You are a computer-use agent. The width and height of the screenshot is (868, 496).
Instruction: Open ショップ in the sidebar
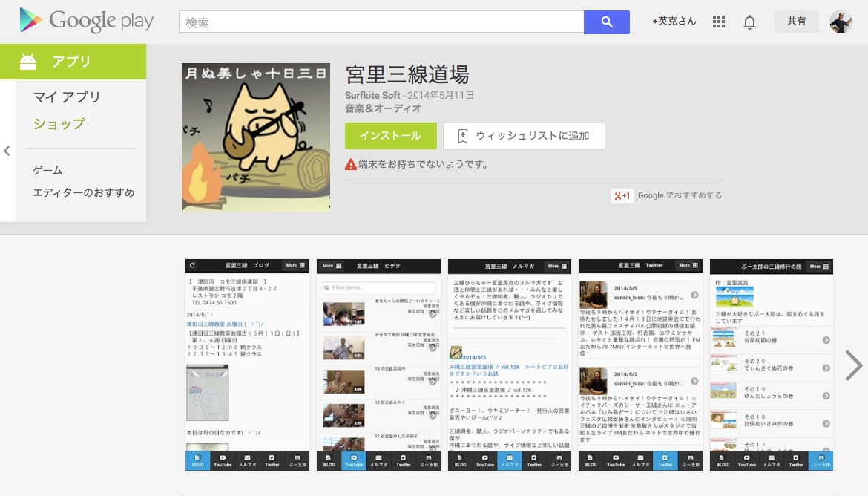59,123
